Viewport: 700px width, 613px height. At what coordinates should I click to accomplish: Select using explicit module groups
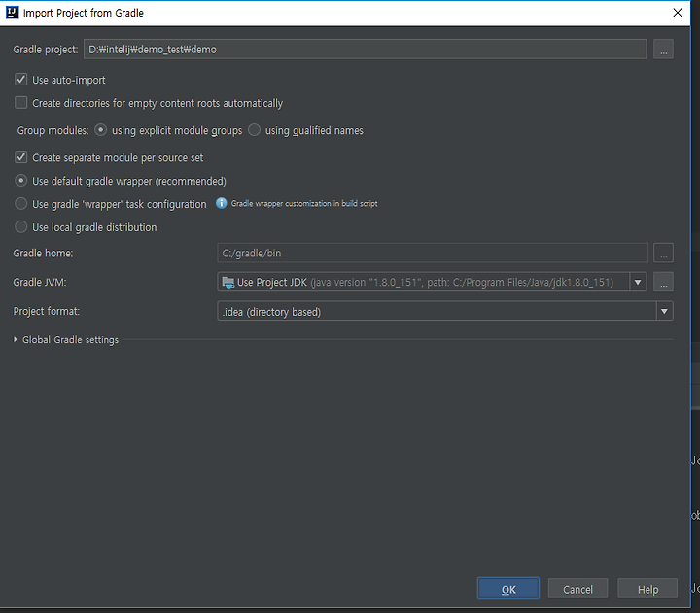coord(100,130)
